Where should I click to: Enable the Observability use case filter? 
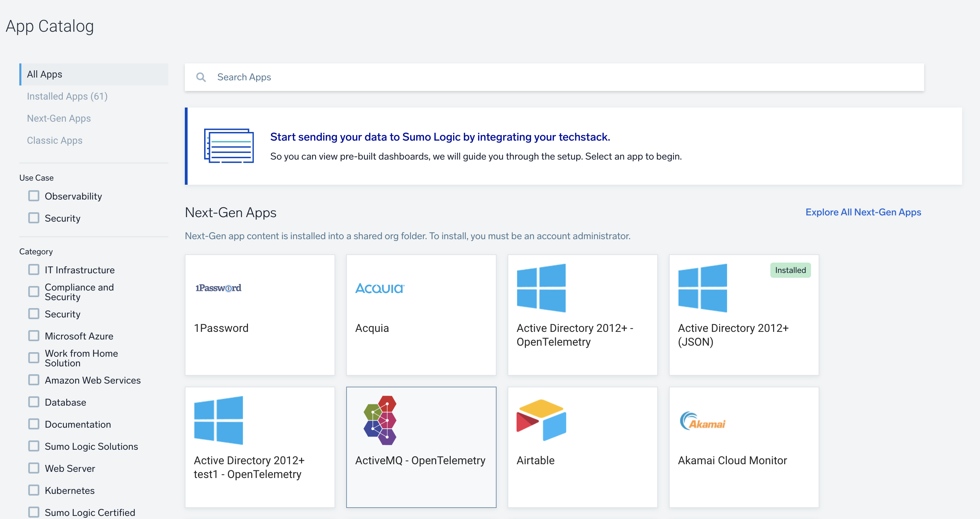(34, 195)
